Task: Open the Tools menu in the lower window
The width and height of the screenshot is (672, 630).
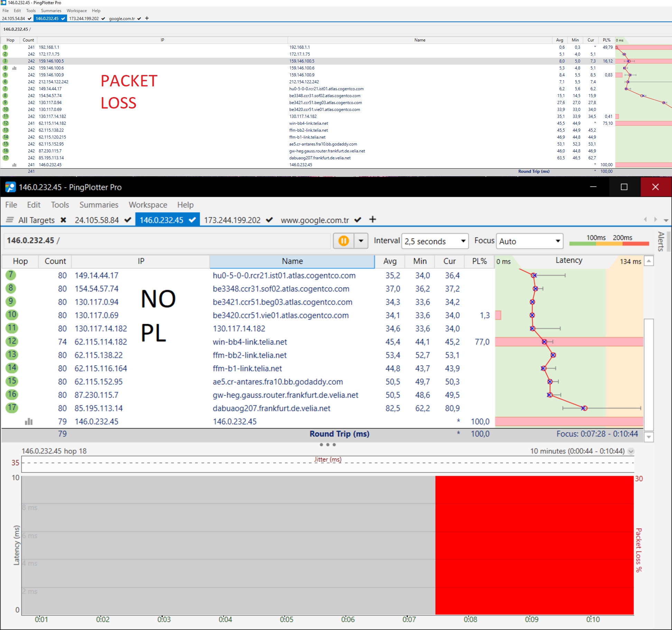Action: coord(60,205)
